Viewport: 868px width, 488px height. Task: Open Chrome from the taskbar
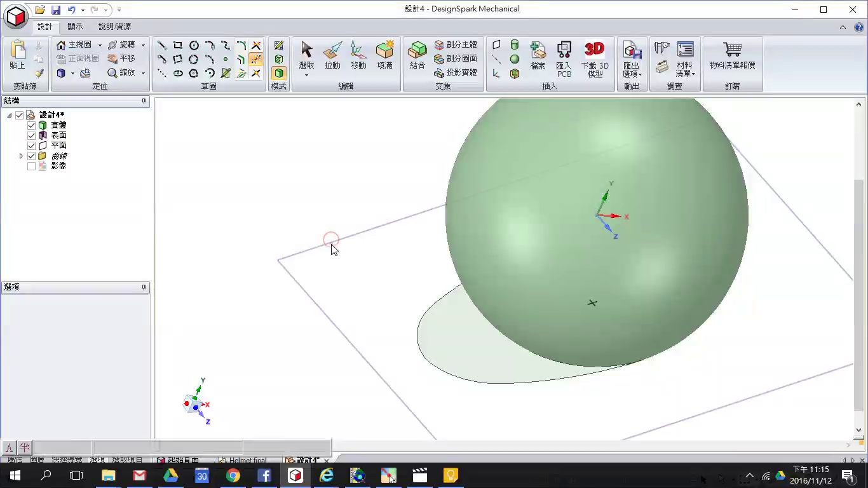(x=233, y=475)
